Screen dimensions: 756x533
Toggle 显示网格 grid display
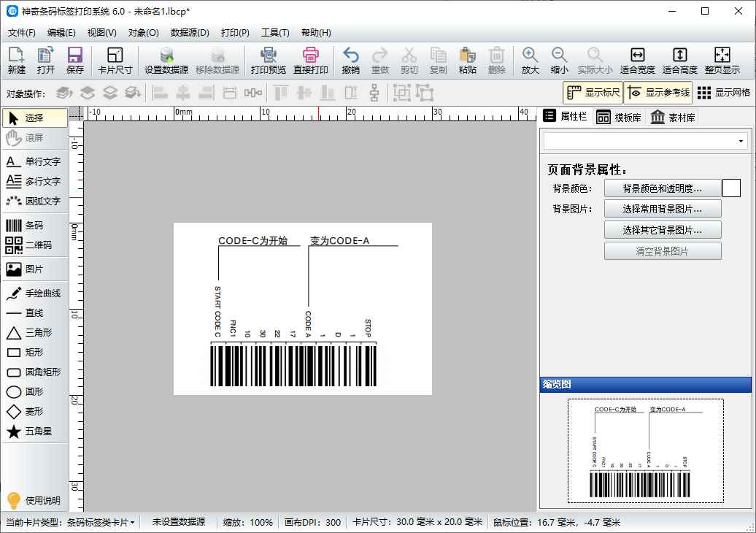(x=724, y=93)
